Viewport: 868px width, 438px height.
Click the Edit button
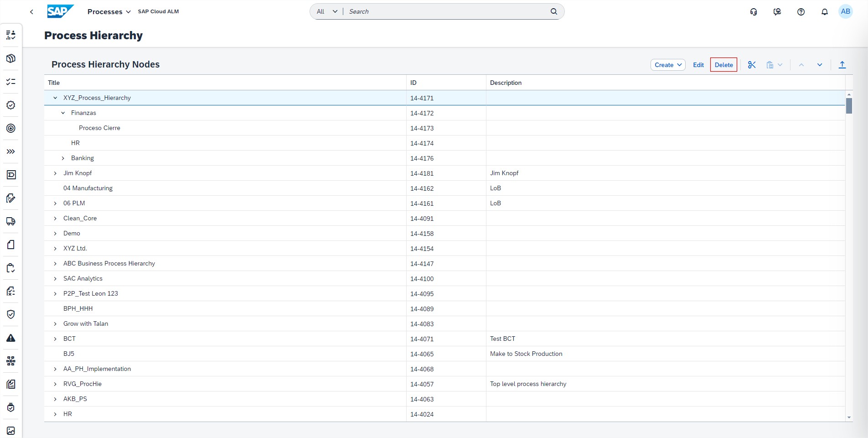point(698,65)
